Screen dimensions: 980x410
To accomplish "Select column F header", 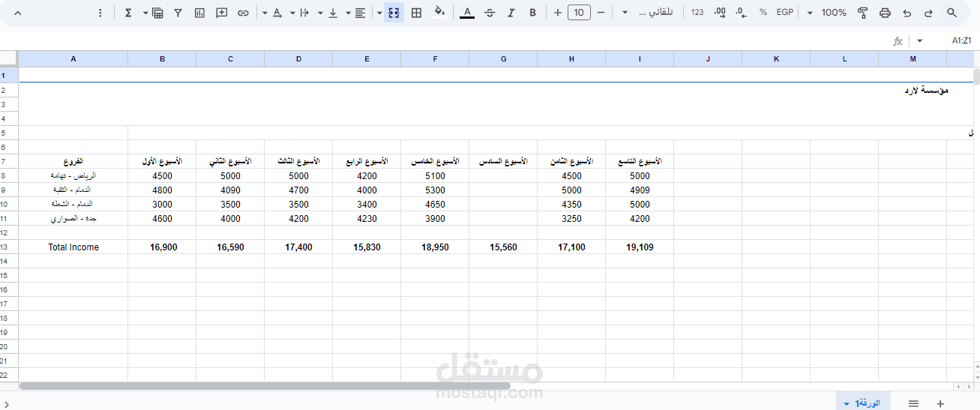I will tap(435, 58).
